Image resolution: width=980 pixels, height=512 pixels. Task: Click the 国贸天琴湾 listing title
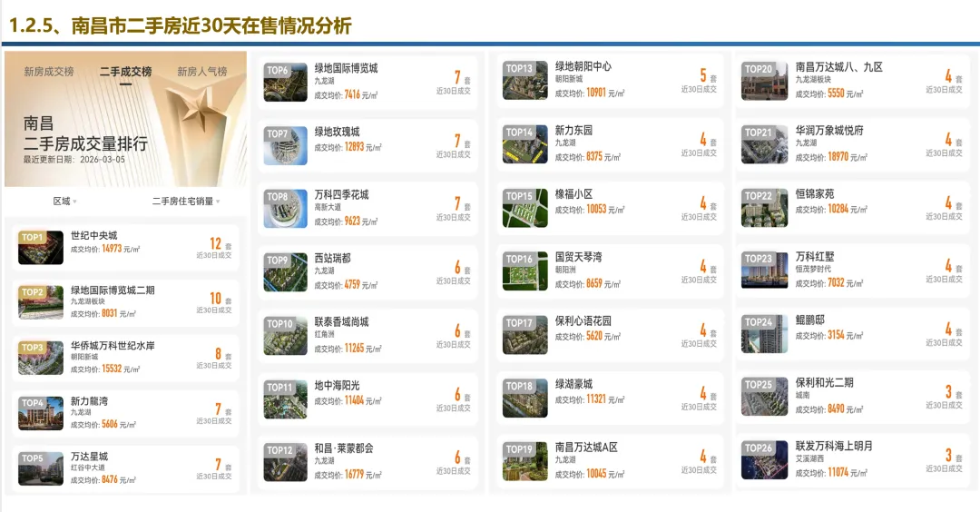click(x=578, y=257)
